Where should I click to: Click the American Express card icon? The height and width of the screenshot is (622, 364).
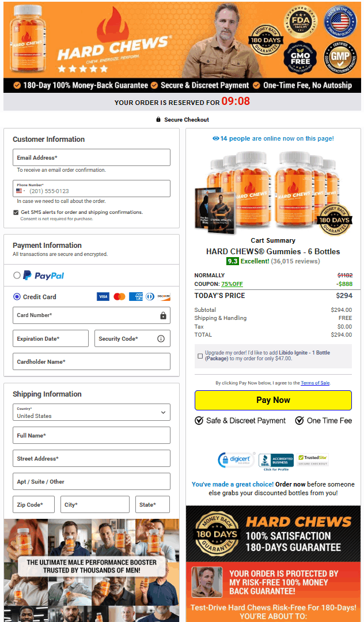pyautogui.click(x=135, y=296)
